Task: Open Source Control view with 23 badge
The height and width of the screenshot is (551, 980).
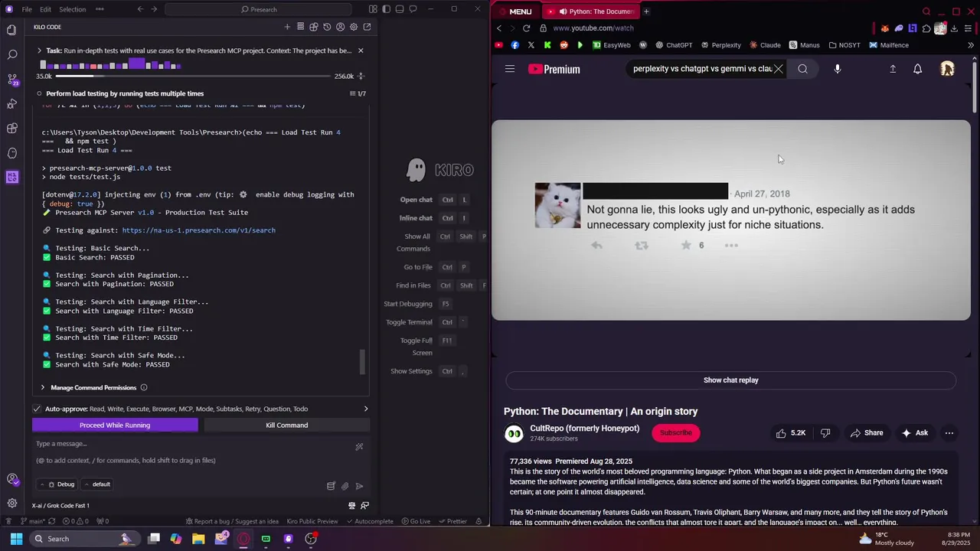Action: pyautogui.click(x=11, y=80)
